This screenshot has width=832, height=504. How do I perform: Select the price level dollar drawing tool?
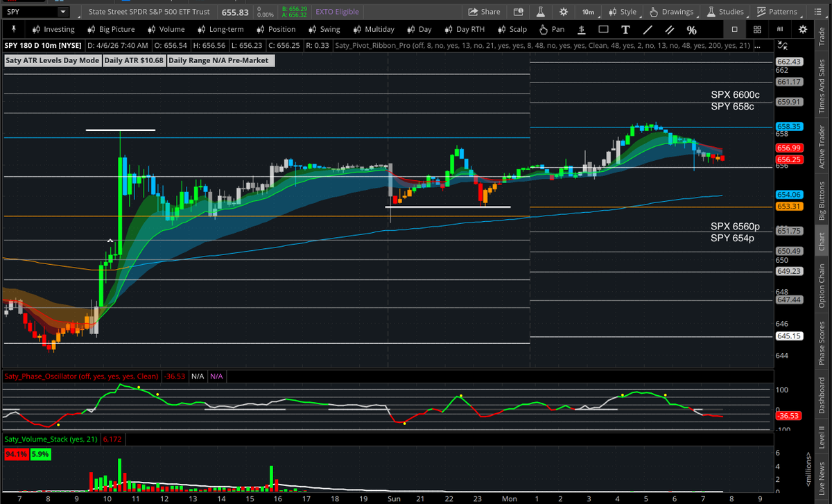pyautogui.click(x=581, y=29)
